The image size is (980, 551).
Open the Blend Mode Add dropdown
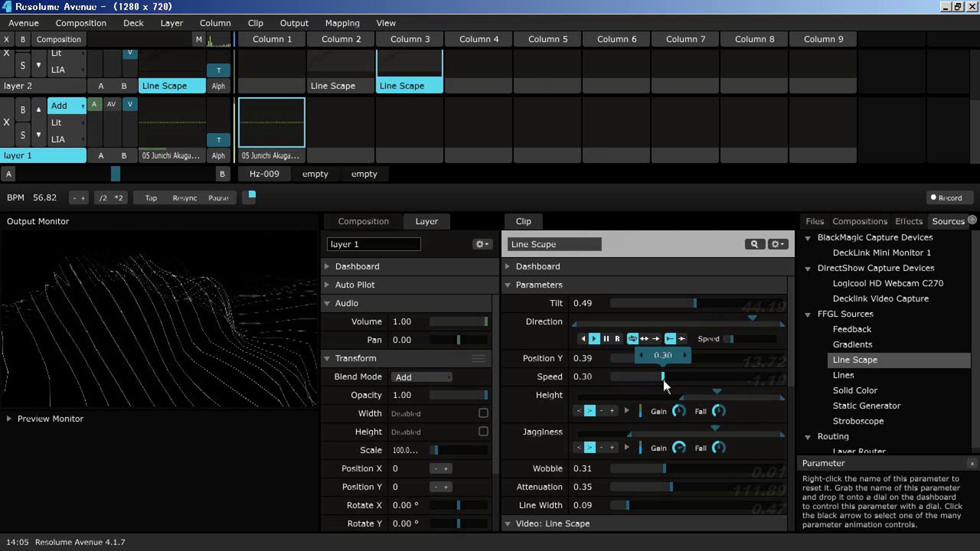422,377
